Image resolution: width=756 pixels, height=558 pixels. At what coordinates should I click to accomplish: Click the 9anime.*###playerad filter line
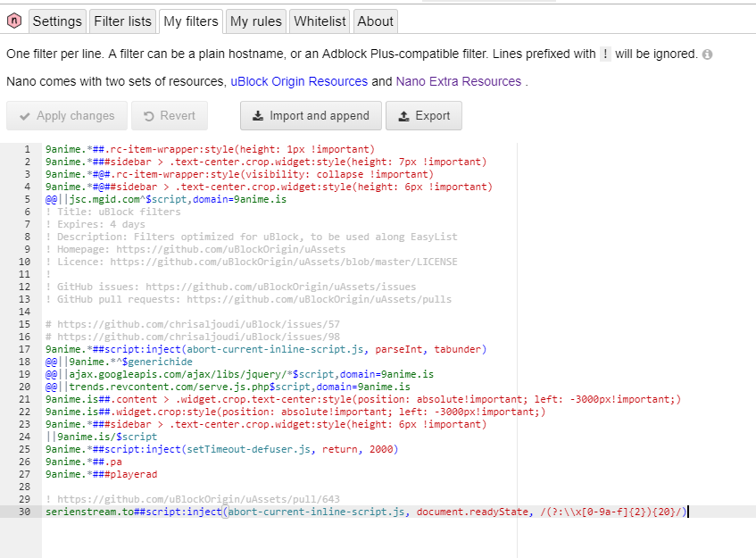[x=101, y=475]
